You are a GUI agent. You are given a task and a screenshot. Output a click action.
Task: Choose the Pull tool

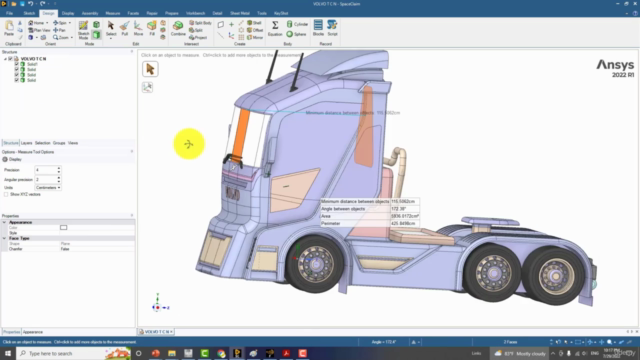click(124, 29)
